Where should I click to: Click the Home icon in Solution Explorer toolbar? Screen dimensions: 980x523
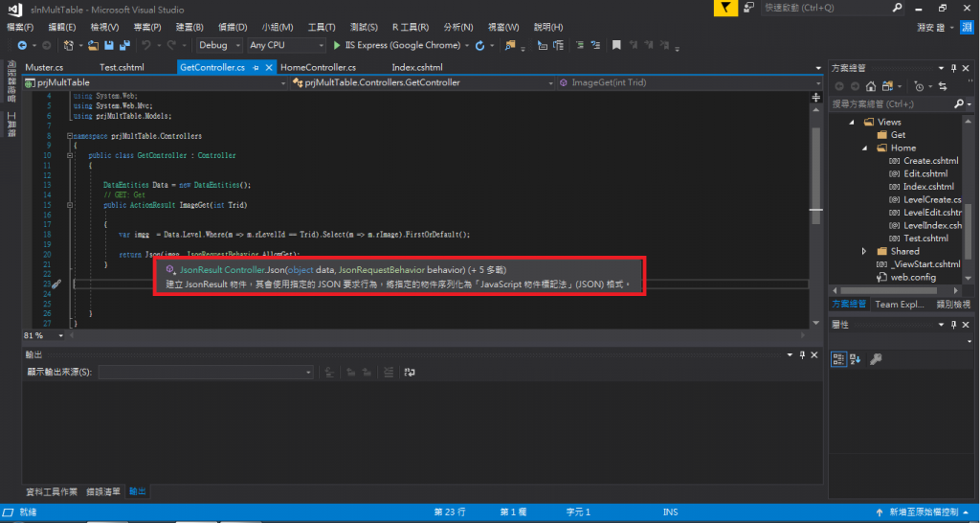coord(871,86)
